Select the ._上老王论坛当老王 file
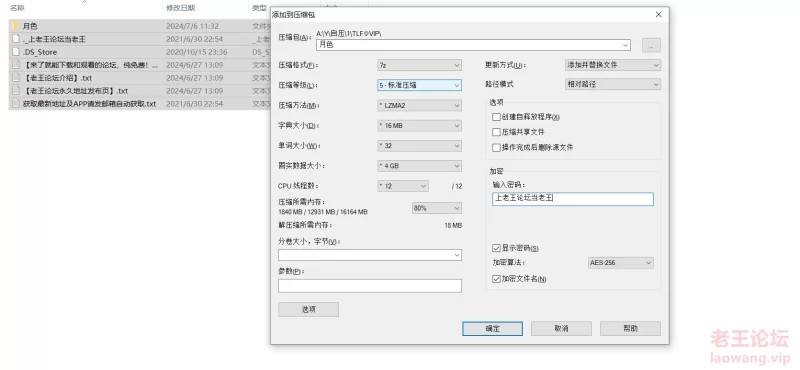800x370 pixels. pos(140,39)
